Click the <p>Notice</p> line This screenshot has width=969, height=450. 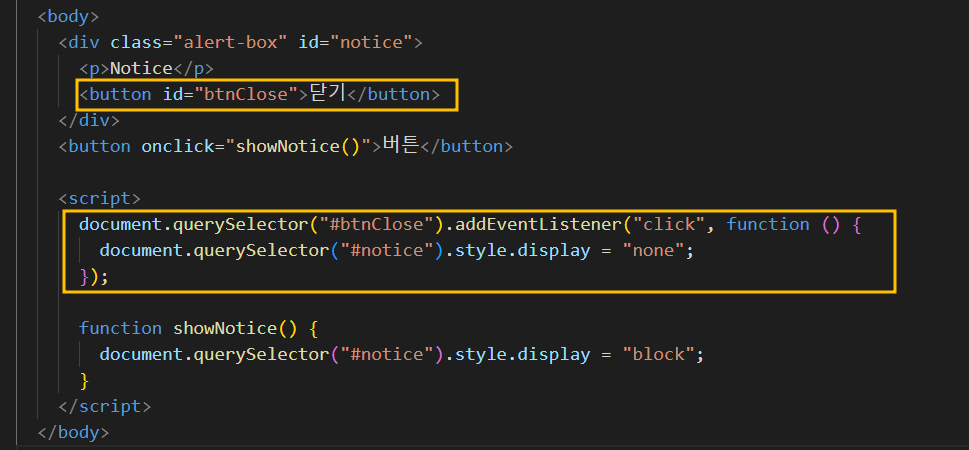(146, 68)
